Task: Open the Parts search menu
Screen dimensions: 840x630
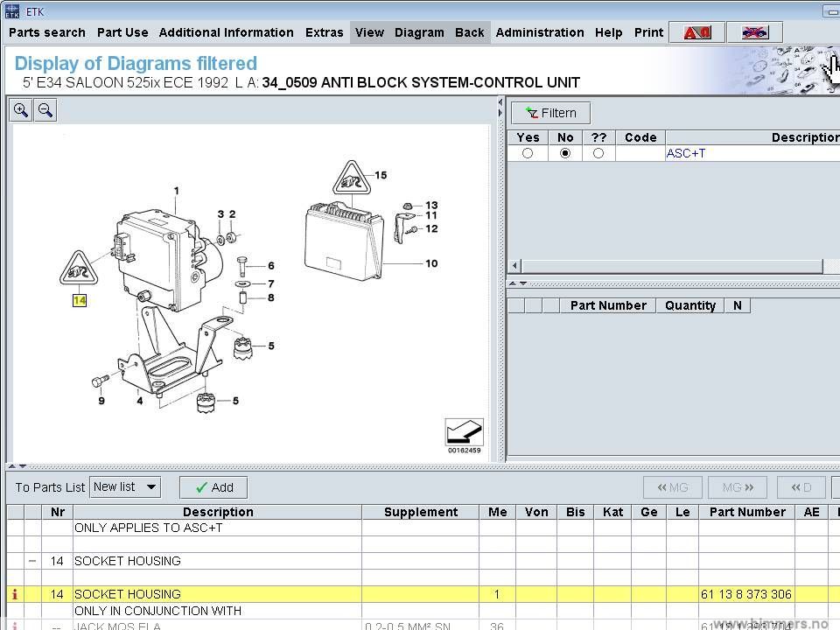Action: [47, 32]
